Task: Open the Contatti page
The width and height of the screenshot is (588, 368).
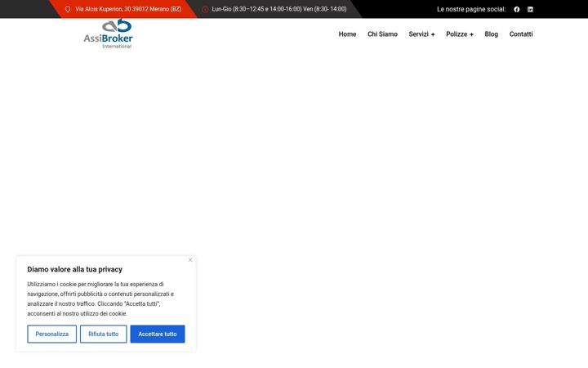Action: pos(521,34)
